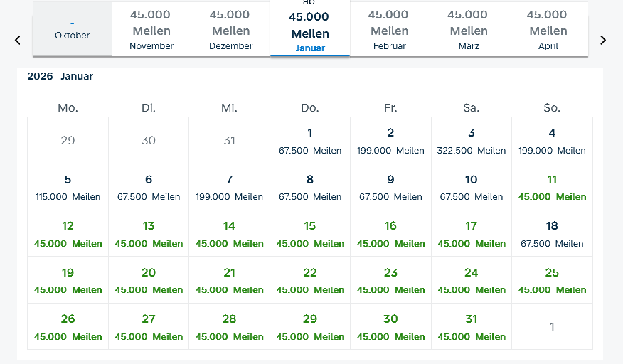This screenshot has height=364, width=623.
Task: Pick January 1 for 67.500 Meilen
Action: (310, 141)
